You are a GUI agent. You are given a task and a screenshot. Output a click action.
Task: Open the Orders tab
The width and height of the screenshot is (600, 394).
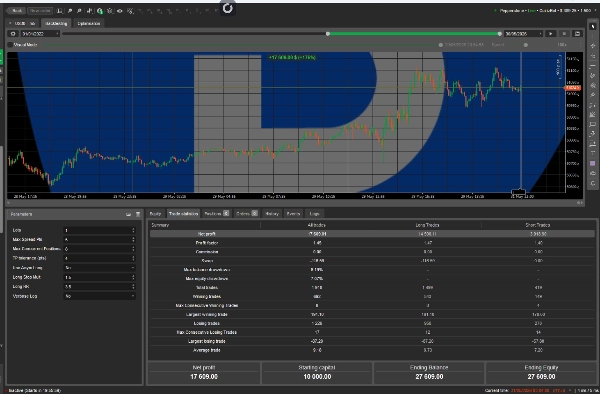pos(246,213)
